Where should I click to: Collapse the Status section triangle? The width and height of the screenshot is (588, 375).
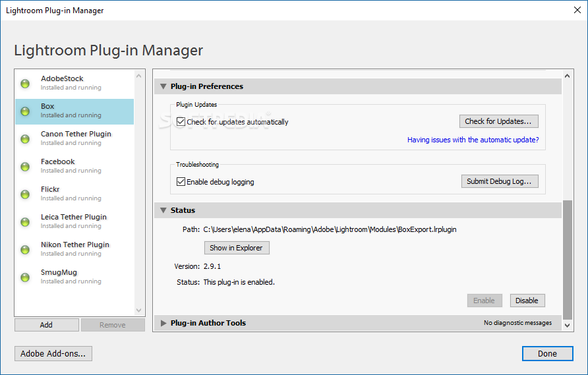coord(163,210)
